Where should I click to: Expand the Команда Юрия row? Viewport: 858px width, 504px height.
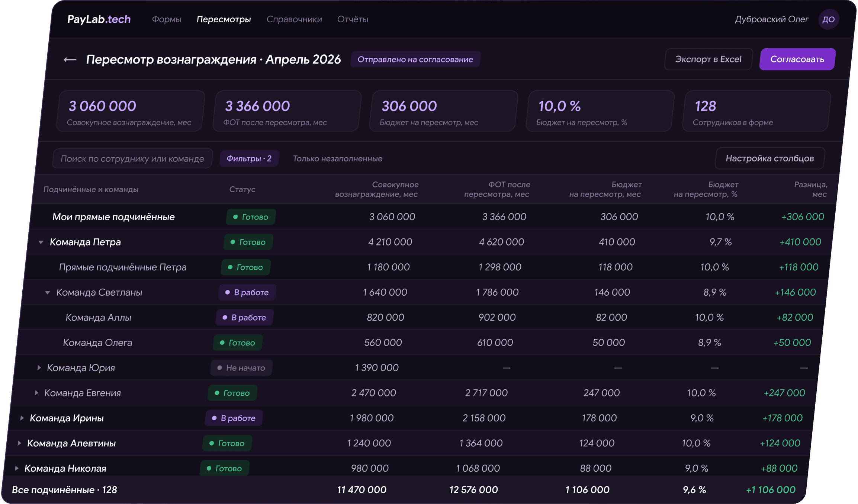point(39,368)
